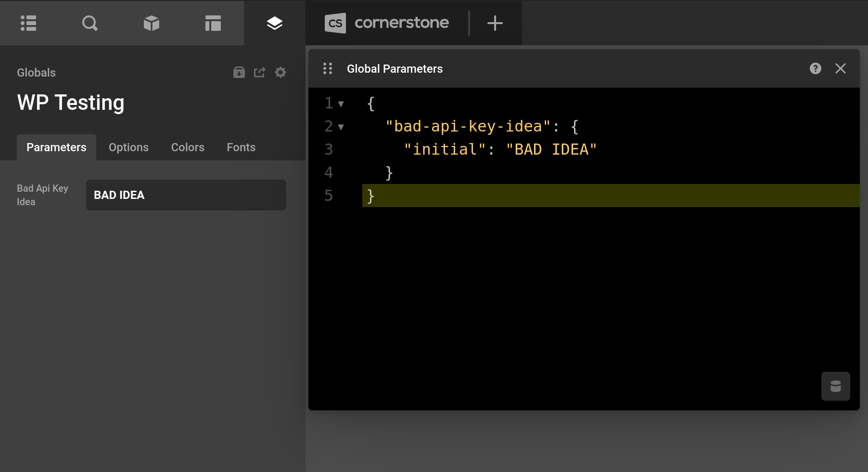The image size is (868, 472).
Task: Switch to the Parameters tab
Action: pos(56,147)
